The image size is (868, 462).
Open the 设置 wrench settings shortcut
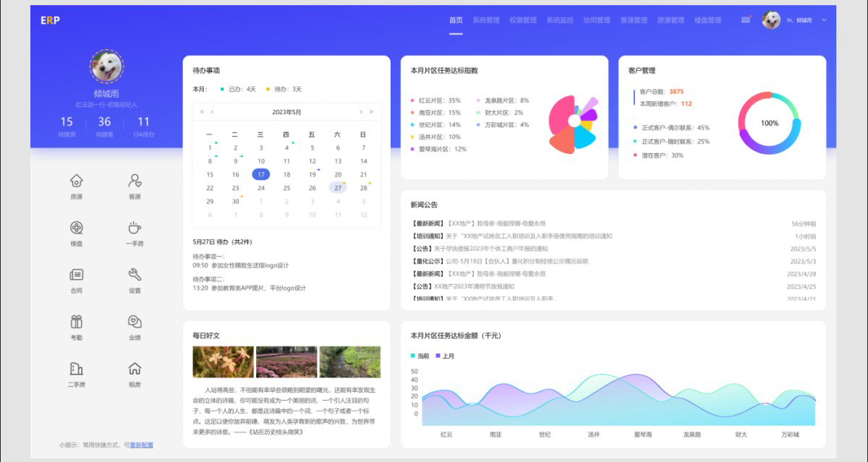point(135,275)
